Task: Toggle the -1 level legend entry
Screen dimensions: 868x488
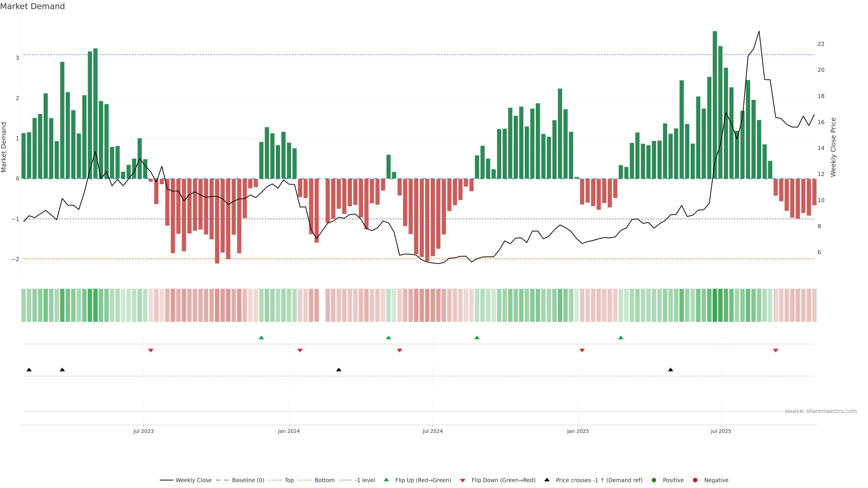Action: [365, 480]
